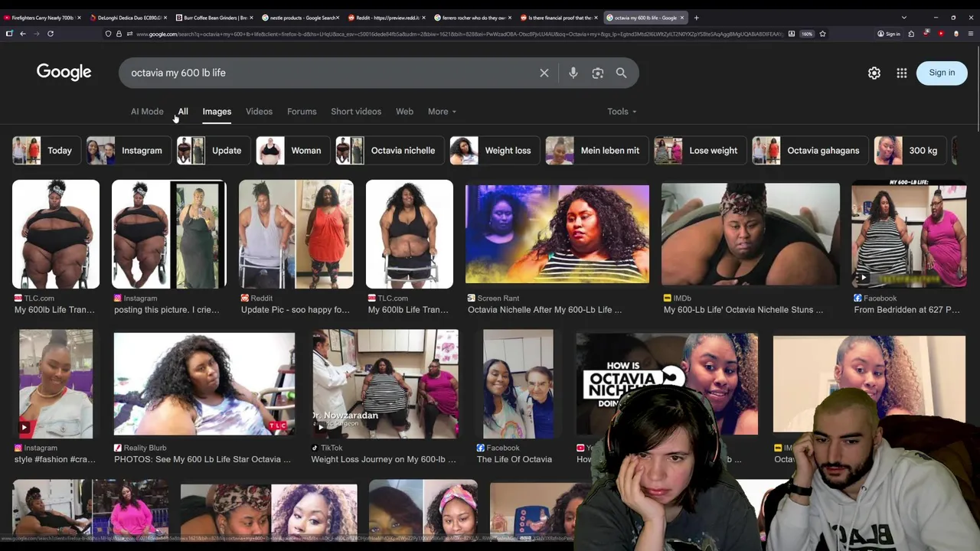This screenshot has width=980, height=551.
Task: Open the sidebar toggle icon left of back arrow
Action: tap(9, 34)
